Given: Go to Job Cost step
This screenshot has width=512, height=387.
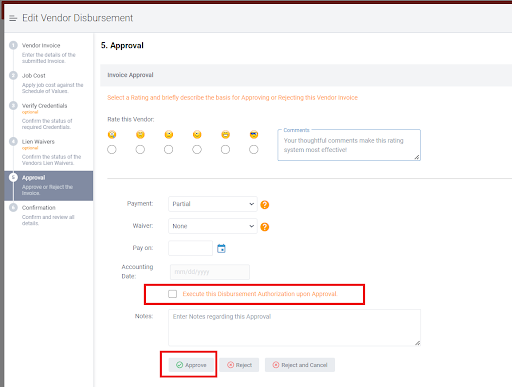Looking at the screenshot, I should (x=48, y=83).
